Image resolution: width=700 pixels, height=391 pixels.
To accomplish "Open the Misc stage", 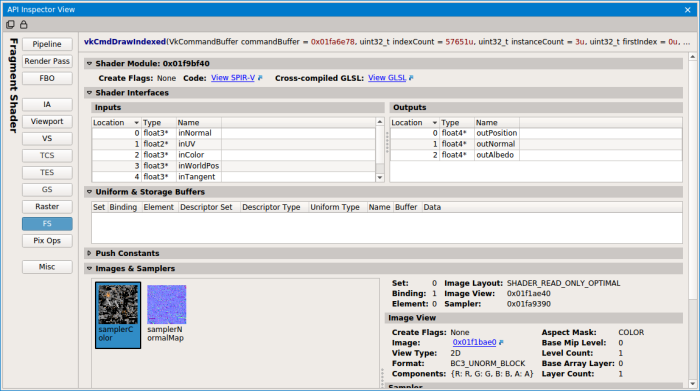I will click(47, 267).
